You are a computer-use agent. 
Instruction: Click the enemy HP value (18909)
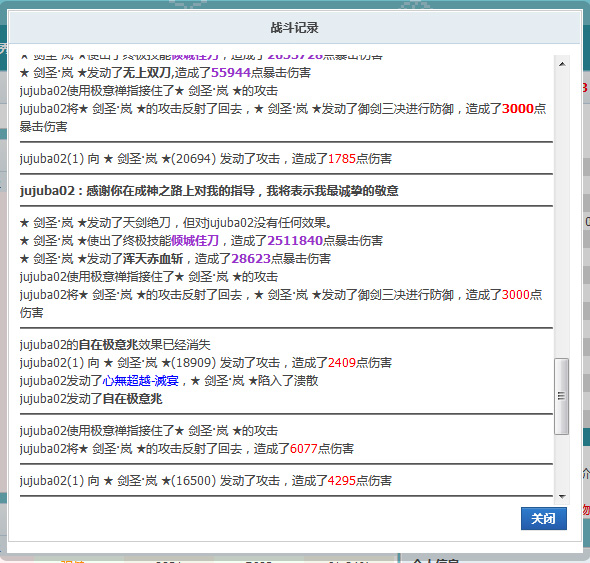tap(193, 362)
